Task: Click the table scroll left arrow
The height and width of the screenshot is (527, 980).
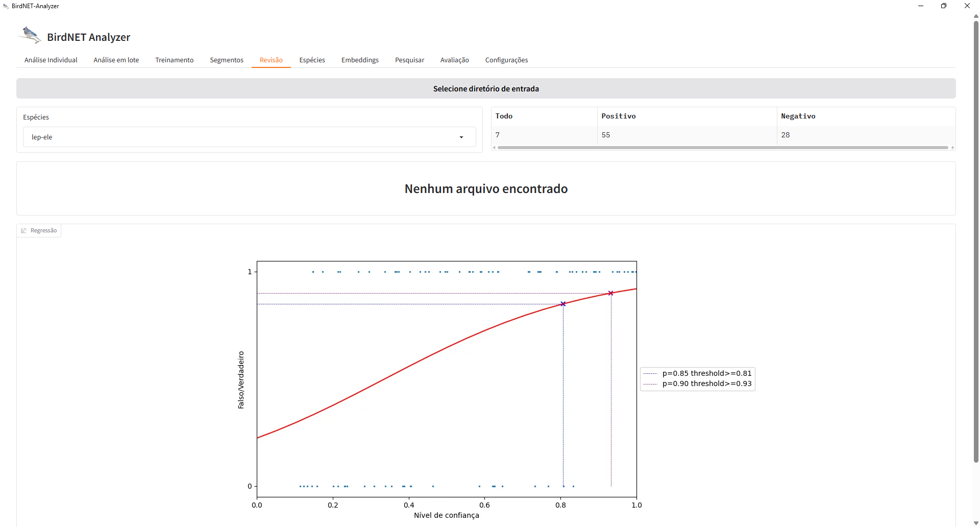Action: click(x=494, y=148)
